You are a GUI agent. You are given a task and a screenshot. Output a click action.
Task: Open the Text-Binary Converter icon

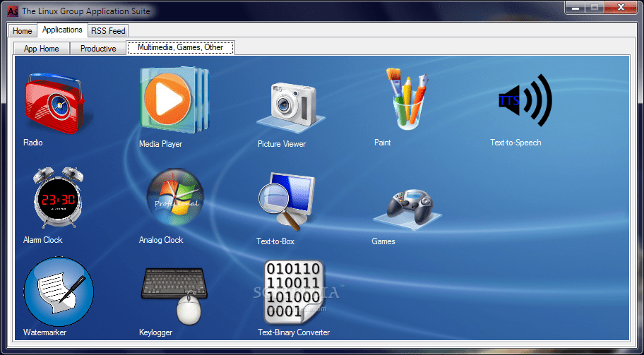293,292
